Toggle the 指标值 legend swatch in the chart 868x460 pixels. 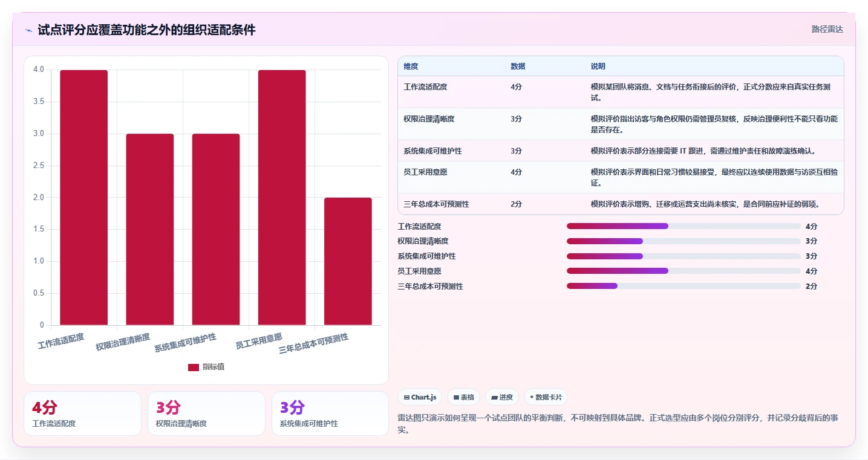194,368
